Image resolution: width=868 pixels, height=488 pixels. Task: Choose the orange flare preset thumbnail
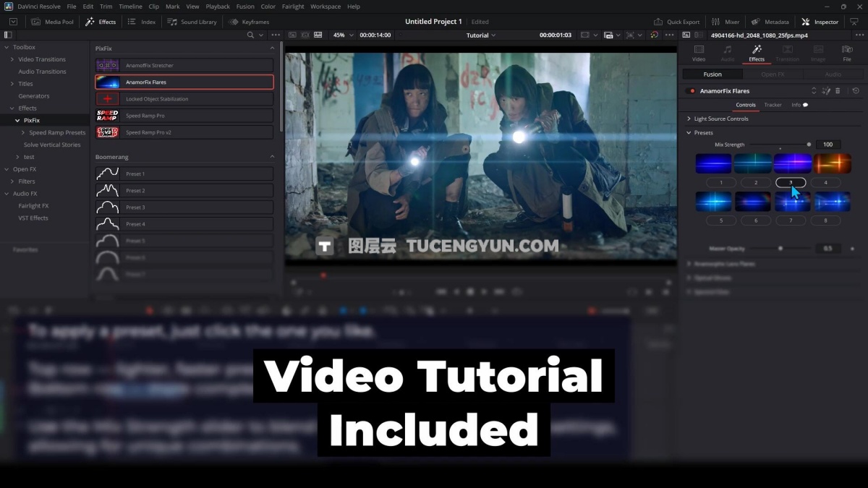click(x=832, y=163)
